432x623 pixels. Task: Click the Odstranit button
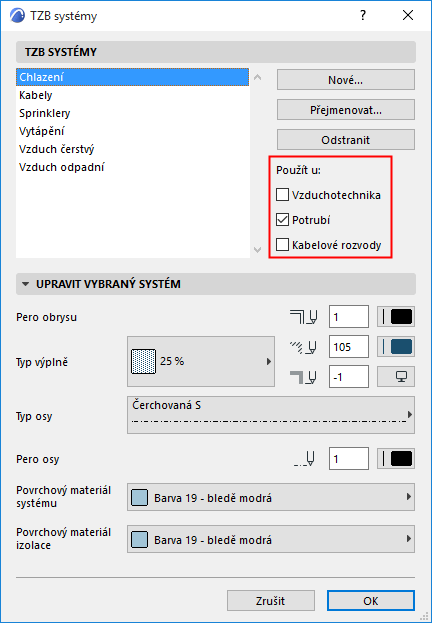pyautogui.click(x=346, y=140)
